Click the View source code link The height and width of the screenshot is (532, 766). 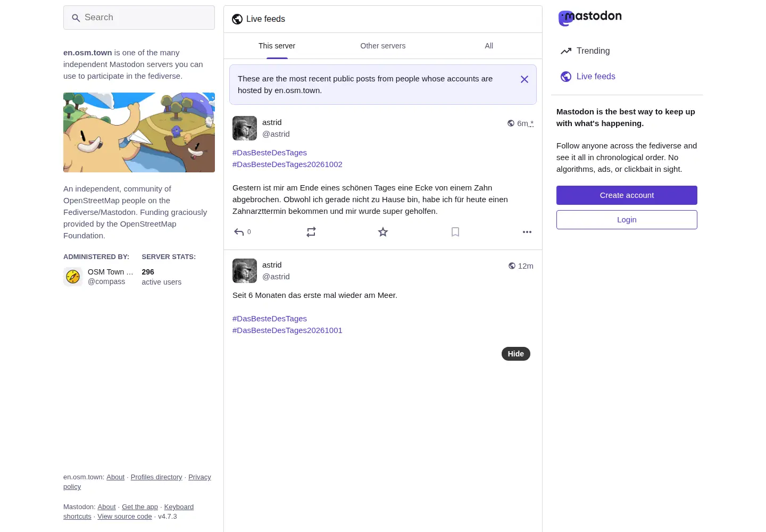124,517
